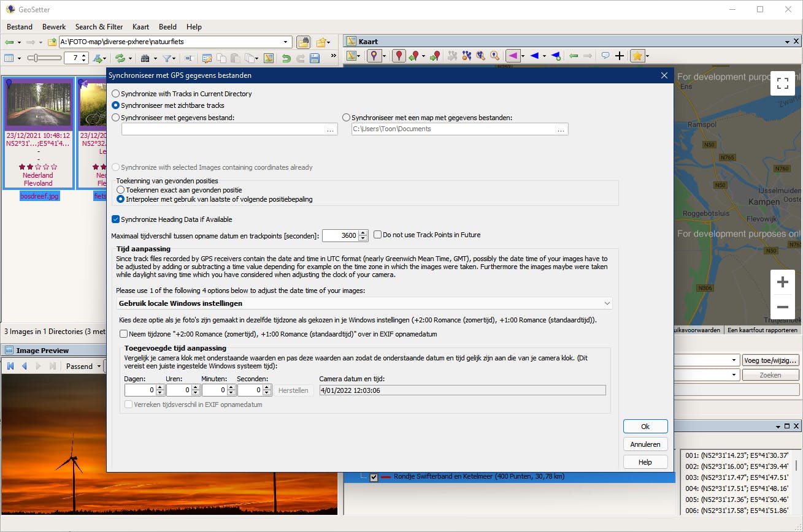Click the yellow star favorites icon in Kaart toolbar

pyautogui.click(x=637, y=56)
